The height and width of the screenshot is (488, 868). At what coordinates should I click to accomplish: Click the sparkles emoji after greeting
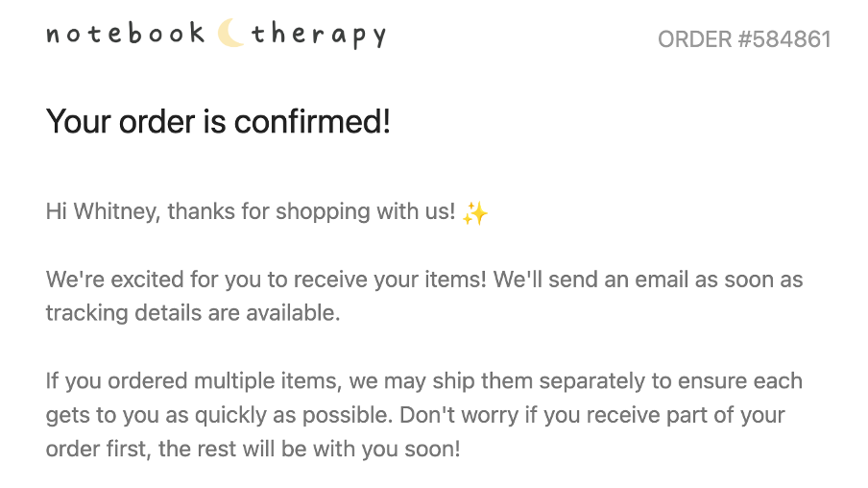click(x=474, y=212)
